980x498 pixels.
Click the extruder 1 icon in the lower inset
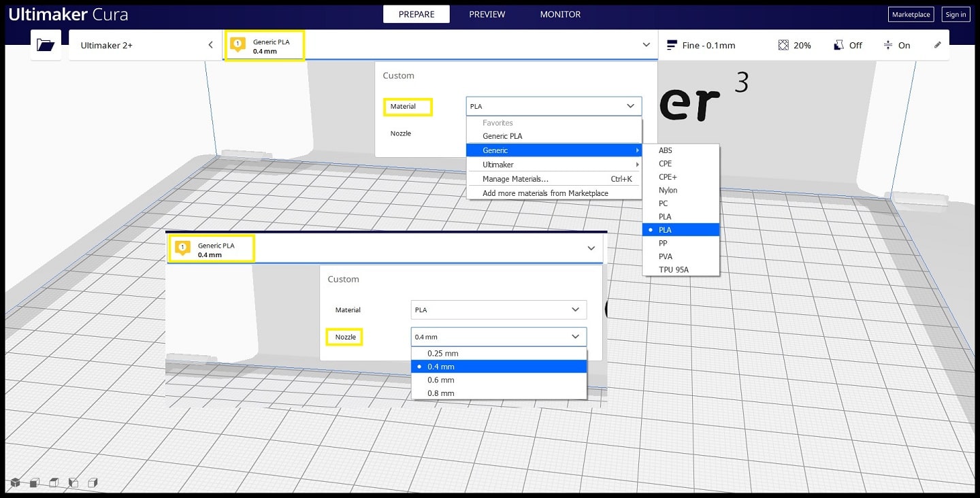pyautogui.click(x=182, y=248)
